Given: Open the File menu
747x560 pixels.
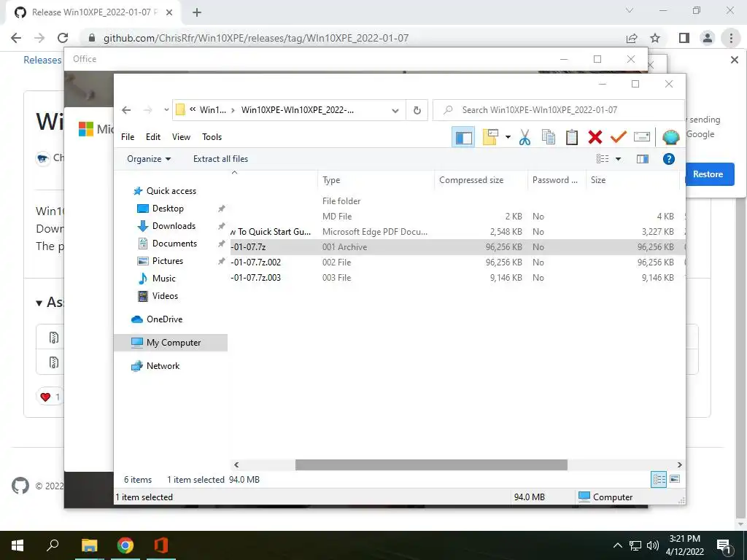Looking at the screenshot, I should 128,136.
